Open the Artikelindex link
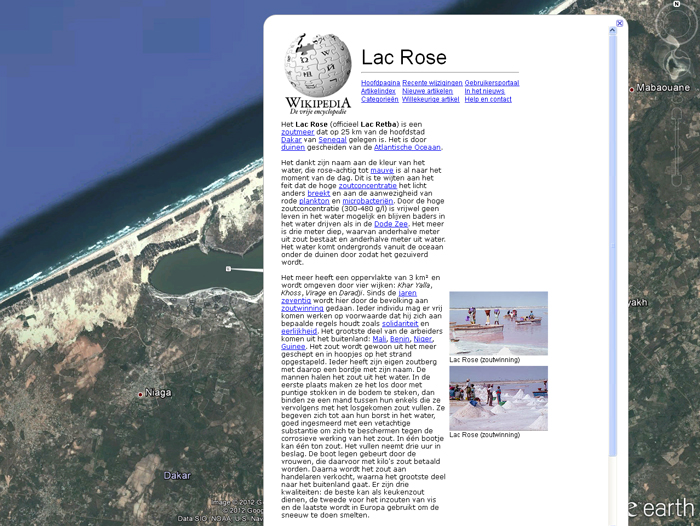This screenshot has width=700, height=526. 378,91
